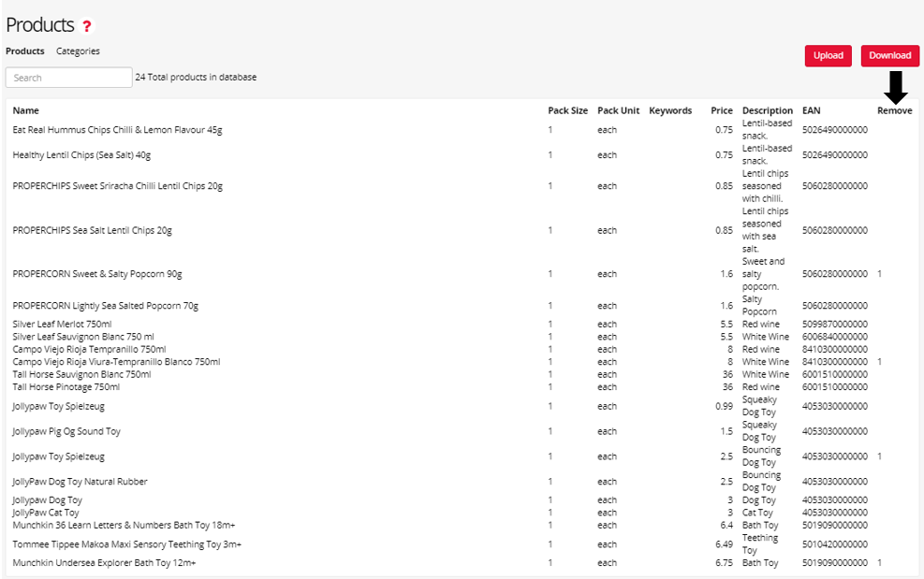
Task: Click the Price column header
Action: [722, 110]
